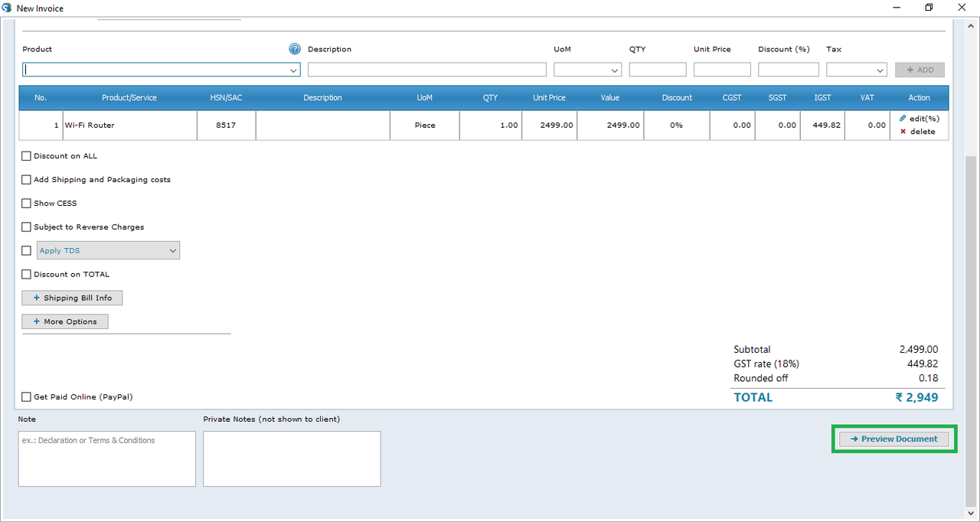
Task: Open the UoM dropdown
Action: click(x=615, y=70)
